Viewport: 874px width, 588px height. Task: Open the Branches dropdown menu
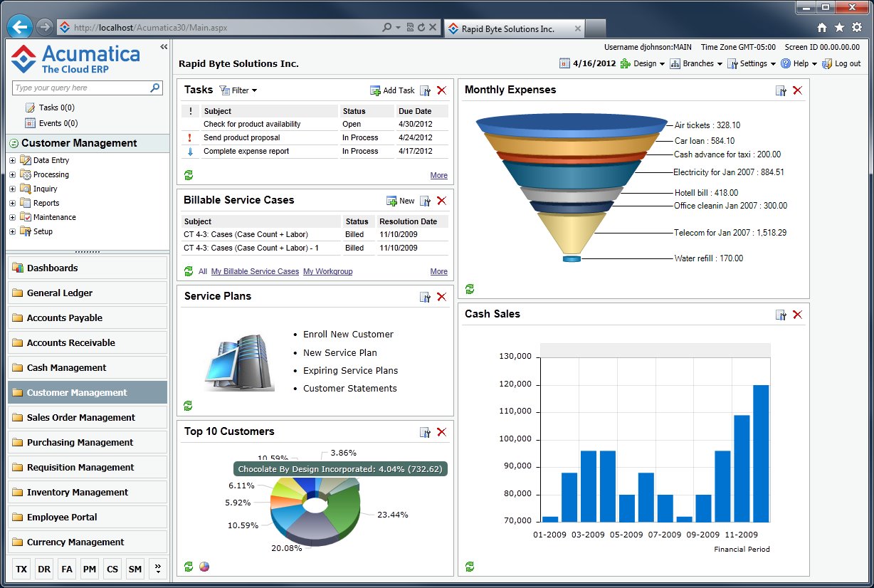tap(696, 63)
